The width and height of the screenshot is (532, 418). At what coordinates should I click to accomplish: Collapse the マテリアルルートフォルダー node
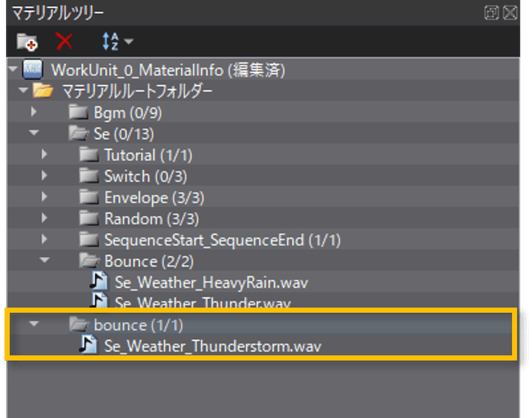click(x=23, y=91)
